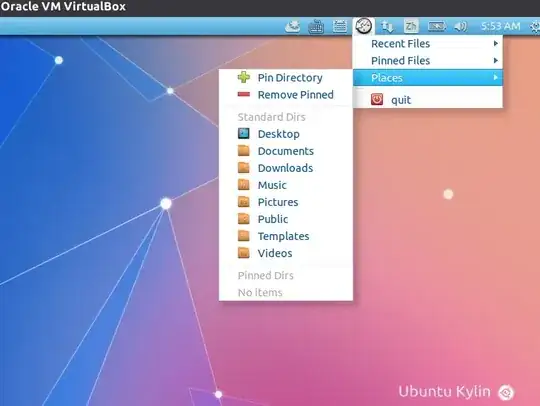Open the network connections indicator
This screenshot has width=540, height=406.
387,27
